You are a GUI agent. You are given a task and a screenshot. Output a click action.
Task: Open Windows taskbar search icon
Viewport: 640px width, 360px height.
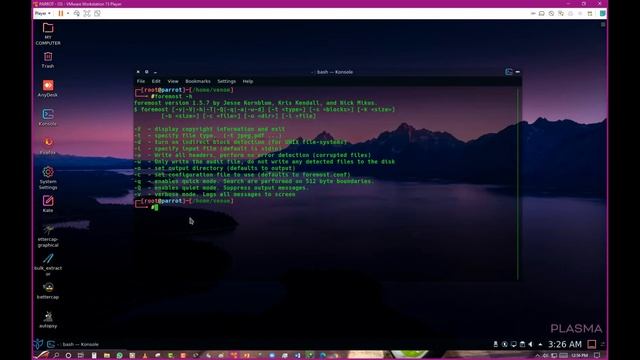click(56, 356)
